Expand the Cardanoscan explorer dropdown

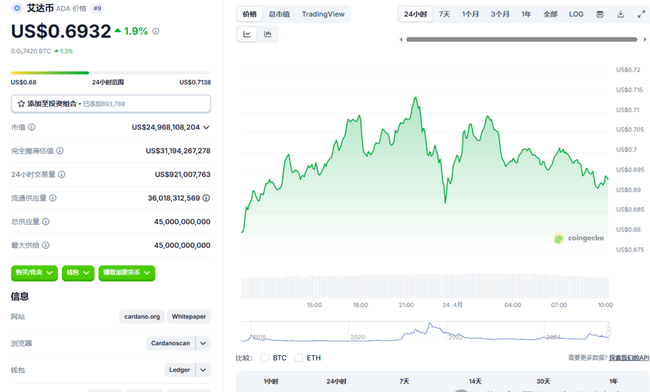[x=203, y=343]
